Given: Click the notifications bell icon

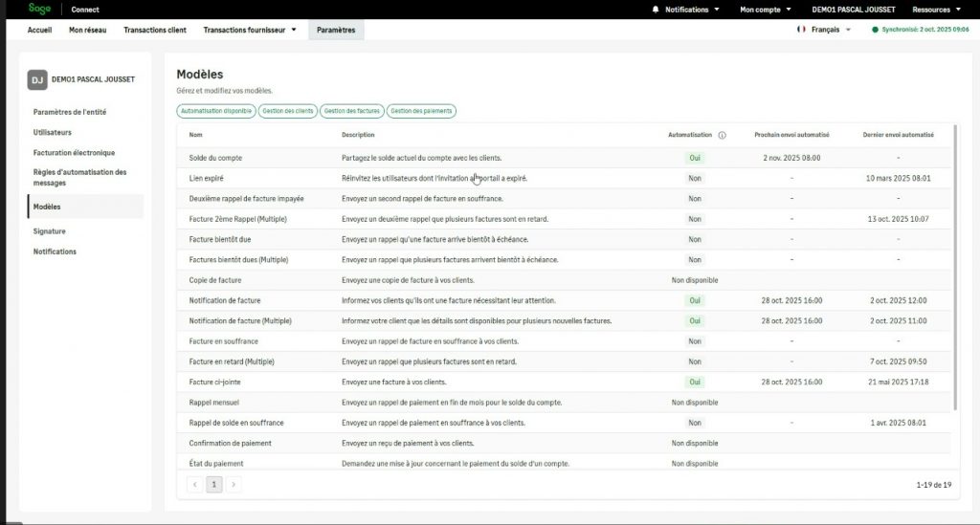Looking at the screenshot, I should pos(656,10).
